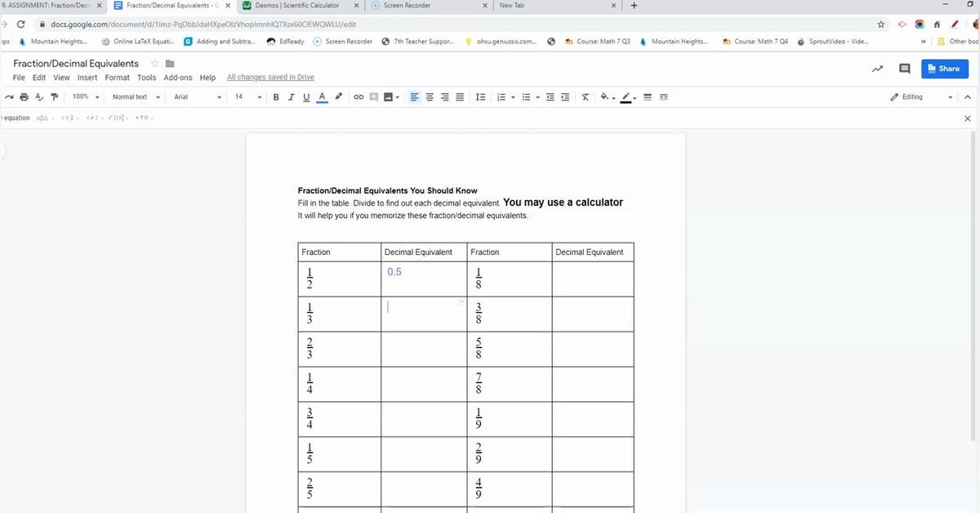Select center align
This screenshot has width=980, height=513.
click(x=430, y=97)
